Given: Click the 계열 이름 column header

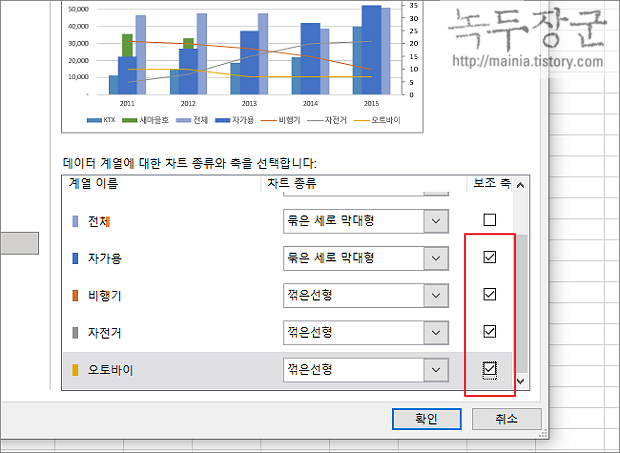Looking at the screenshot, I should coord(93,183).
